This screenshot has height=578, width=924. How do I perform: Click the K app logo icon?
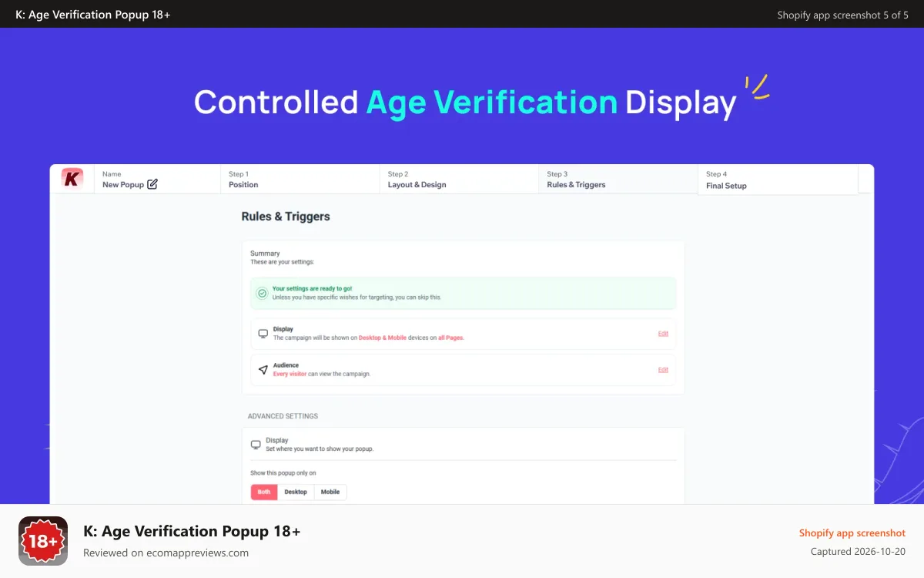[72, 179]
